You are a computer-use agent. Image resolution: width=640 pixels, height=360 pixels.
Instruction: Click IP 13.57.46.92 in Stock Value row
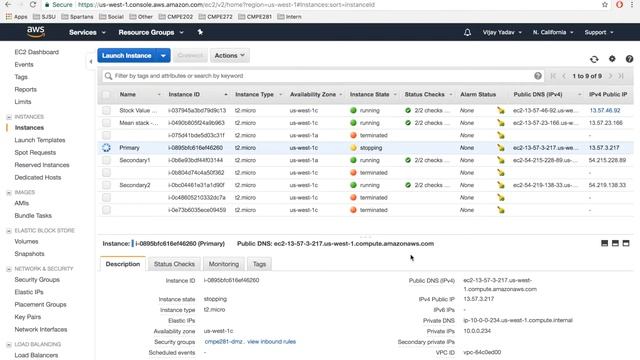604,111
